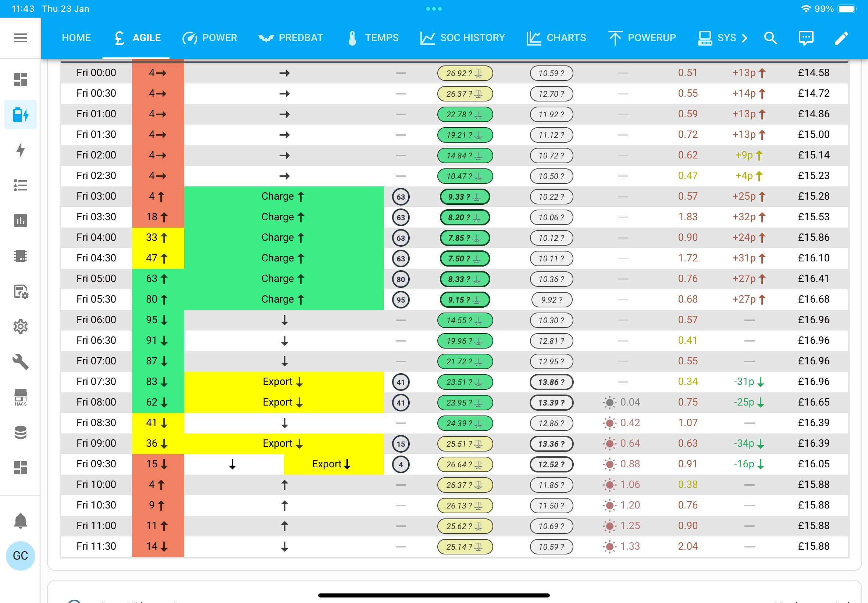Open the database sidebar icon
This screenshot has width=868, height=603.
tap(20, 432)
